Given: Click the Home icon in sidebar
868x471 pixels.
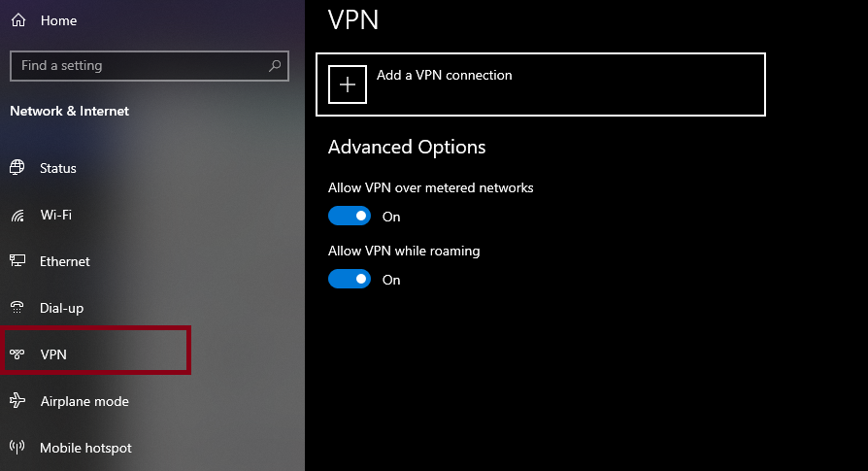Looking at the screenshot, I should 17,20.
